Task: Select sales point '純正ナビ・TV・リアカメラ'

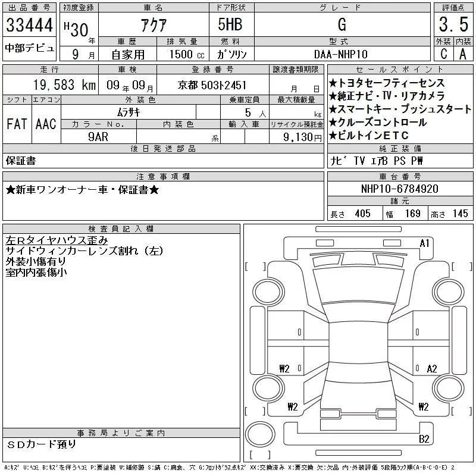Action: click(x=386, y=96)
